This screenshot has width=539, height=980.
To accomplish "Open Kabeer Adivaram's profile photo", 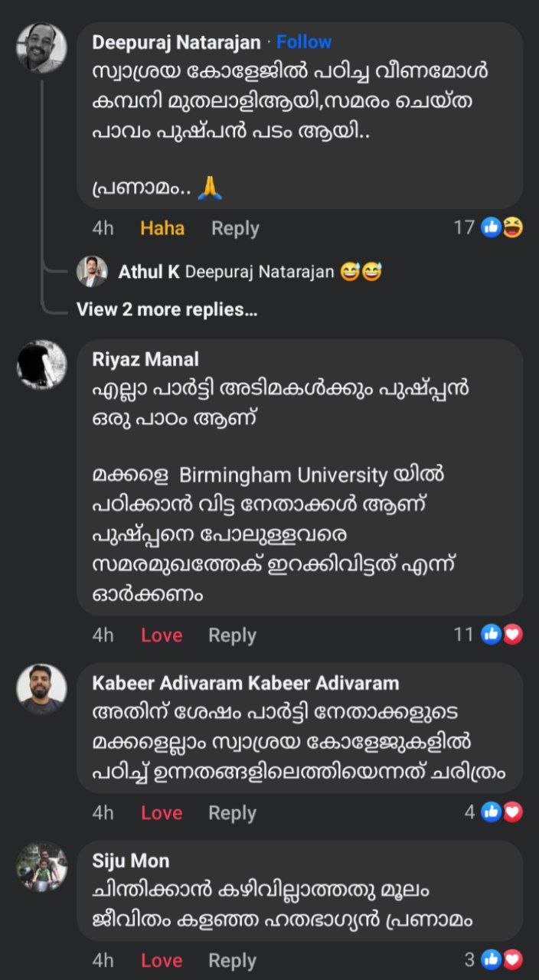I will click(41, 688).
